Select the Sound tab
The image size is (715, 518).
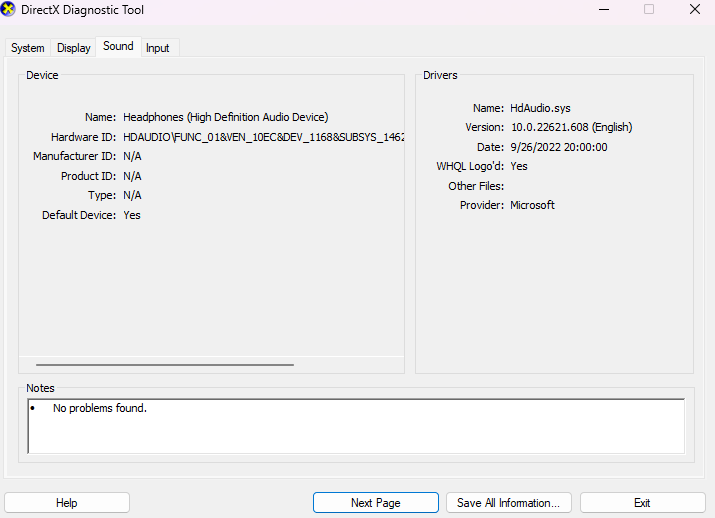point(118,46)
